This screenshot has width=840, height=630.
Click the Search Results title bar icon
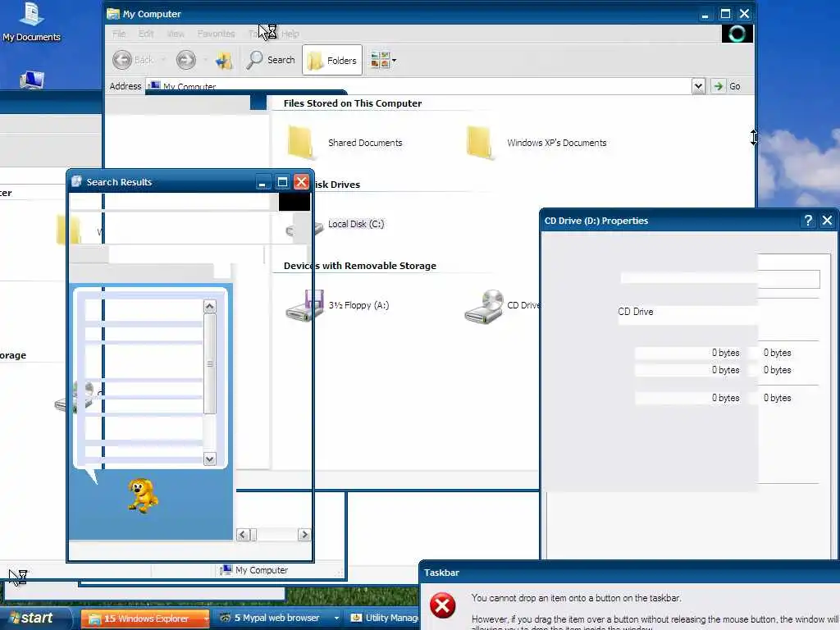76,181
